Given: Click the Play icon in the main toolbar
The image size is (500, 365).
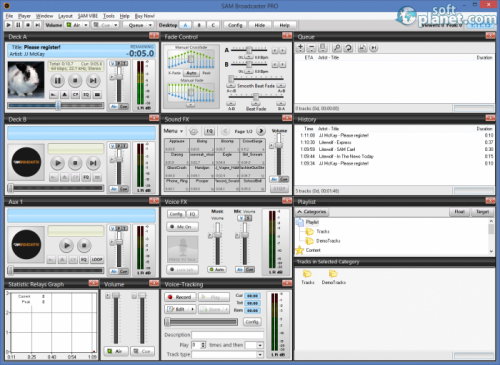Looking at the screenshot, I should [x=9, y=25].
